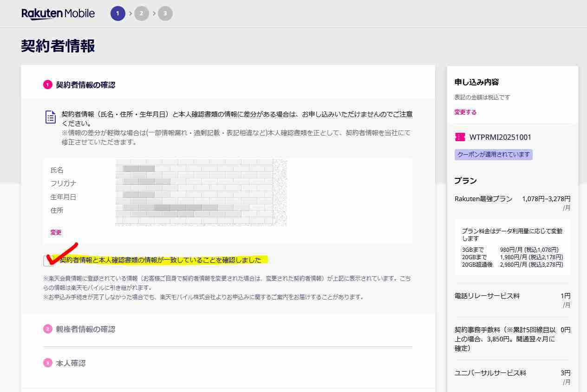This screenshot has height=392, width=587.
Task: Expand the 本人確認 section
Action: pos(71,363)
